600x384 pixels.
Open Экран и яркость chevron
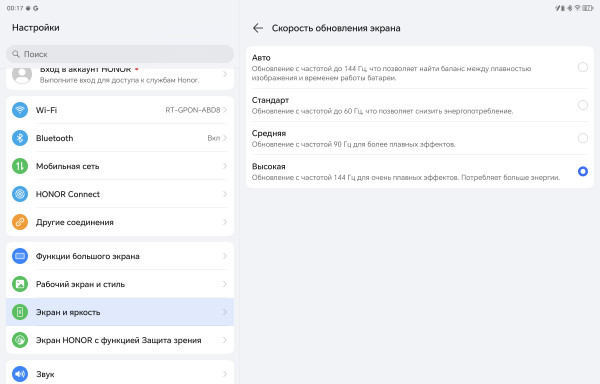point(225,312)
